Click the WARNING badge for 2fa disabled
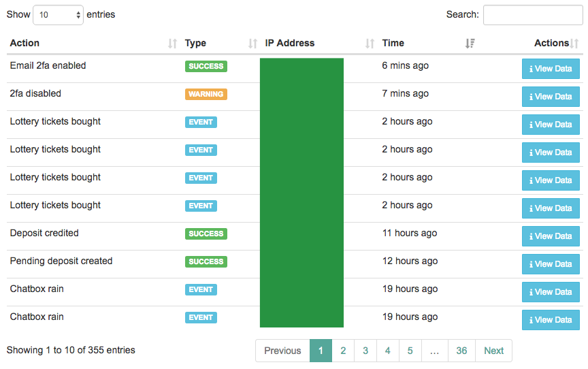 (206, 94)
